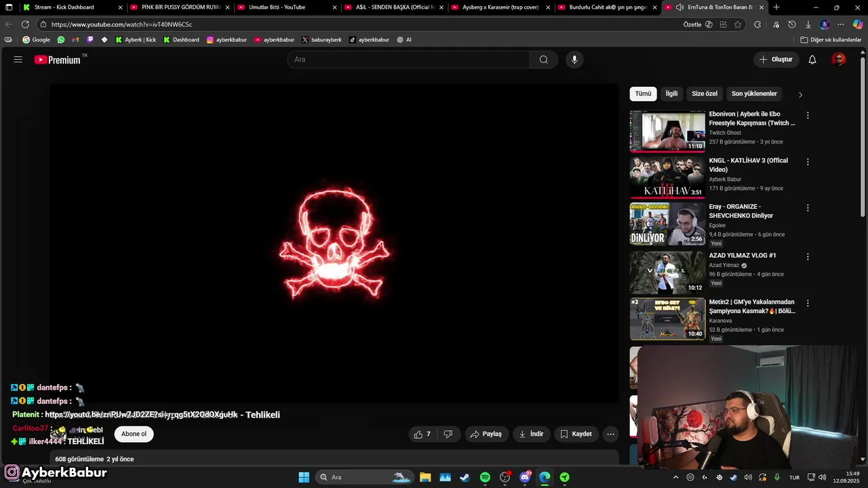Like the video with thumbs up
This screenshot has height=488, width=868.
(422, 434)
